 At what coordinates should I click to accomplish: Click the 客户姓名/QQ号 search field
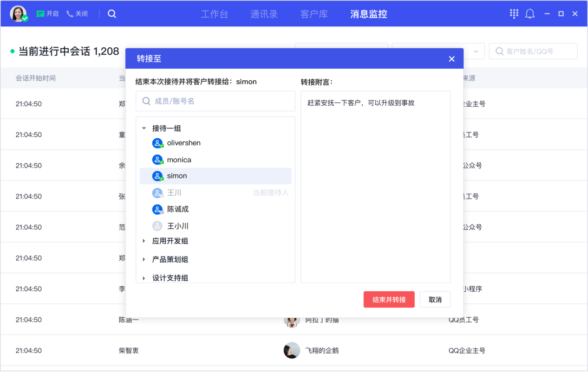point(533,51)
